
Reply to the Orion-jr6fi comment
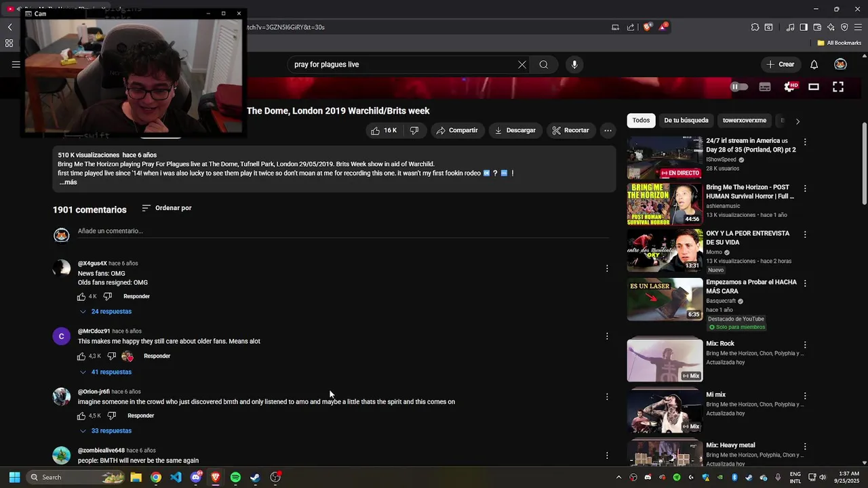click(x=140, y=416)
